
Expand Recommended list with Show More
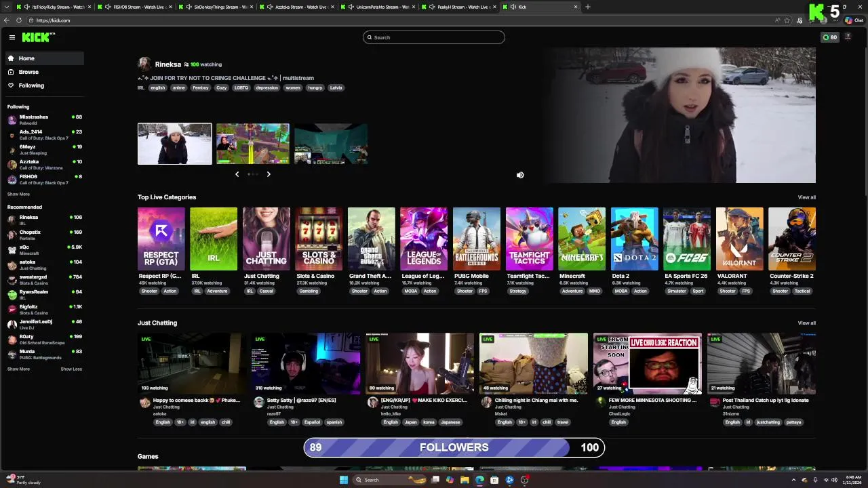click(x=18, y=369)
